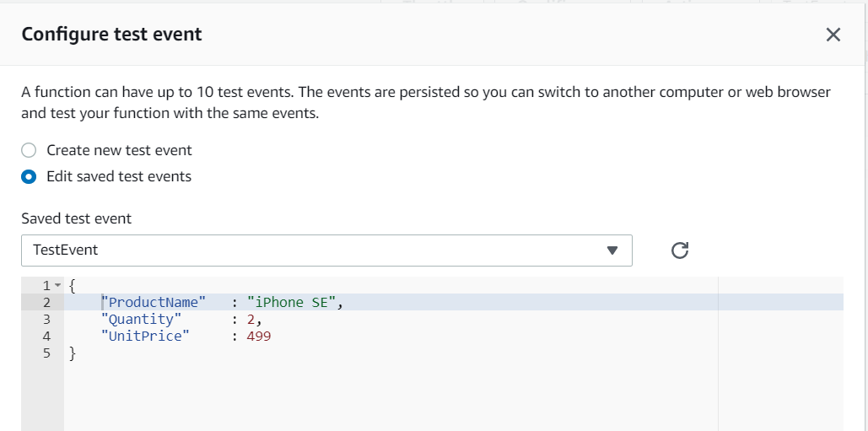Open the Saved test event dropdown arrow
Image resolution: width=868 pixels, height=431 pixels.
tap(612, 251)
